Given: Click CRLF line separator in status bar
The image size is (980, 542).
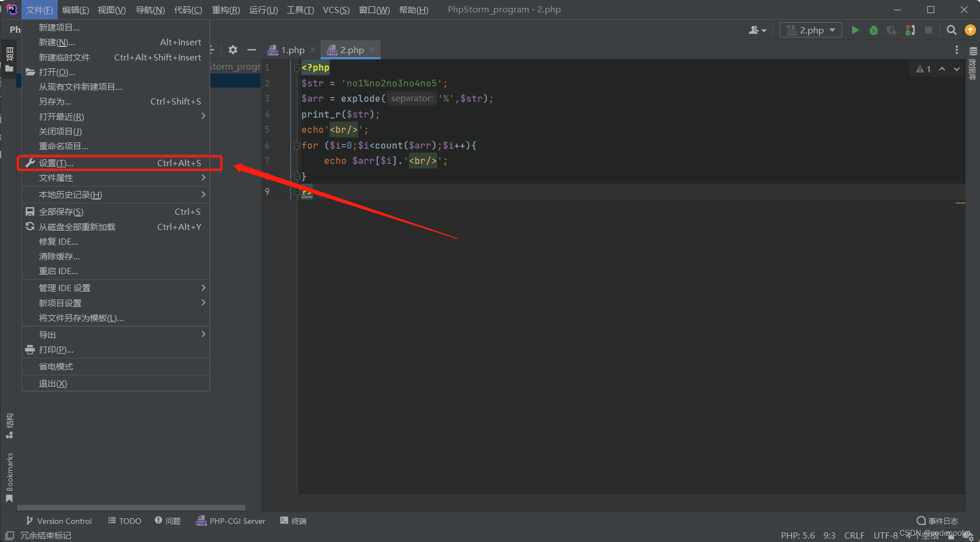Looking at the screenshot, I should (x=854, y=535).
